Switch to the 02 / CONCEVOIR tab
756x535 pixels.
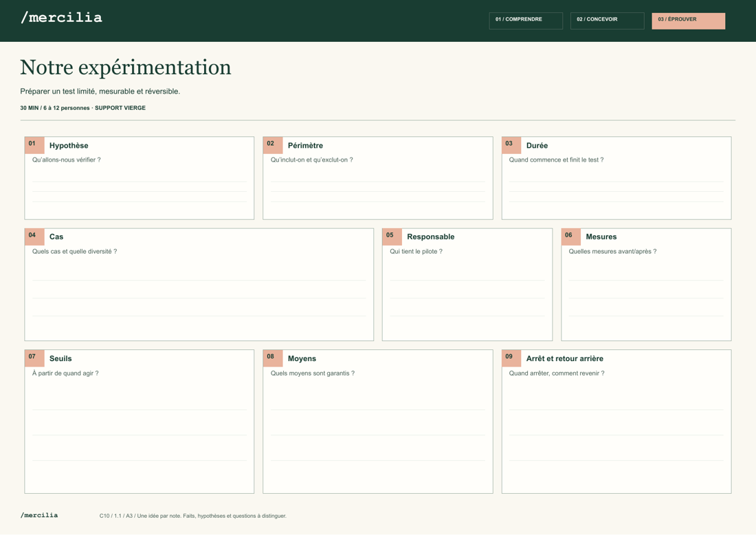click(607, 21)
